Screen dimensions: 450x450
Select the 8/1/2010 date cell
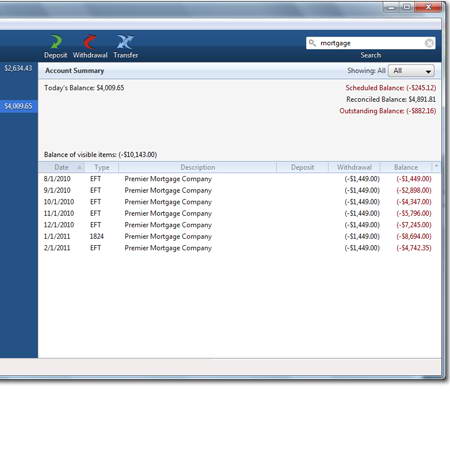click(x=57, y=179)
